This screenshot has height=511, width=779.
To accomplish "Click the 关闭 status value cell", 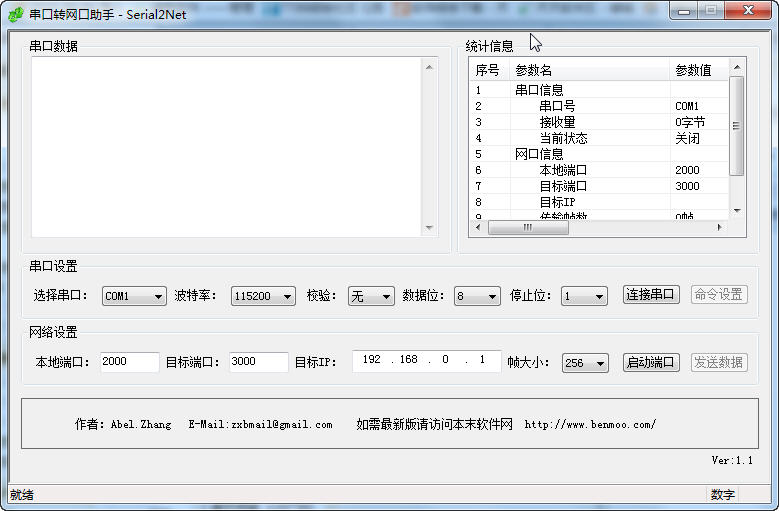I will pyautogui.click(x=687, y=138).
